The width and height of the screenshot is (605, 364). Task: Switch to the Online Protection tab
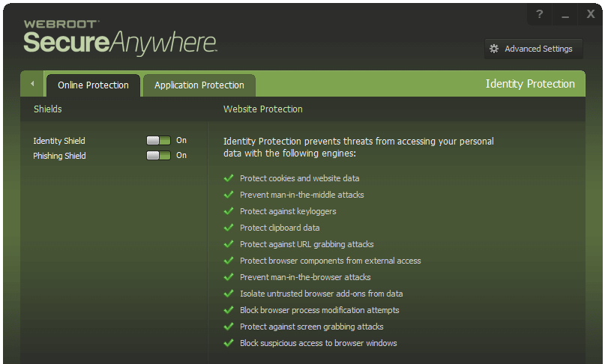(x=93, y=85)
